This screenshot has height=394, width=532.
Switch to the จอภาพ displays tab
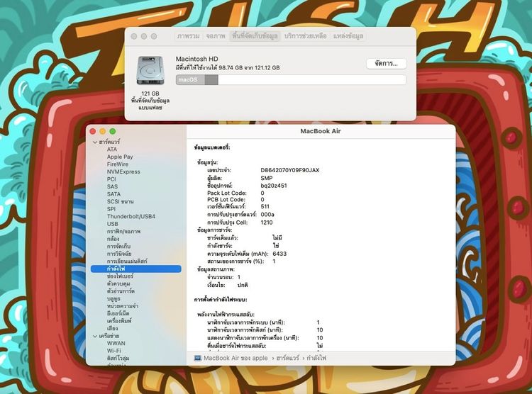click(x=216, y=36)
